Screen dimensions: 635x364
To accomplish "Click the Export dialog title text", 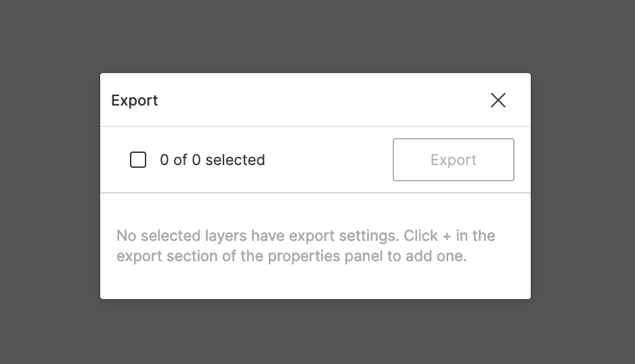I will pyautogui.click(x=135, y=100).
